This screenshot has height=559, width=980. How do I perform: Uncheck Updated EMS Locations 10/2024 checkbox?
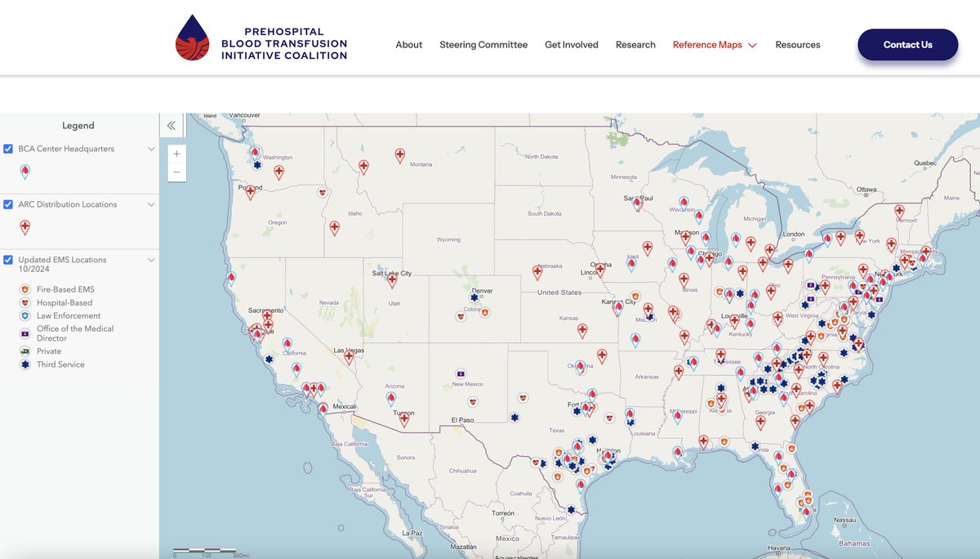pos(8,260)
